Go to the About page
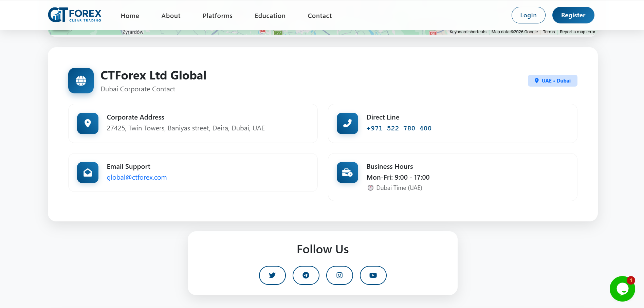The width and height of the screenshot is (644, 308). click(171, 16)
